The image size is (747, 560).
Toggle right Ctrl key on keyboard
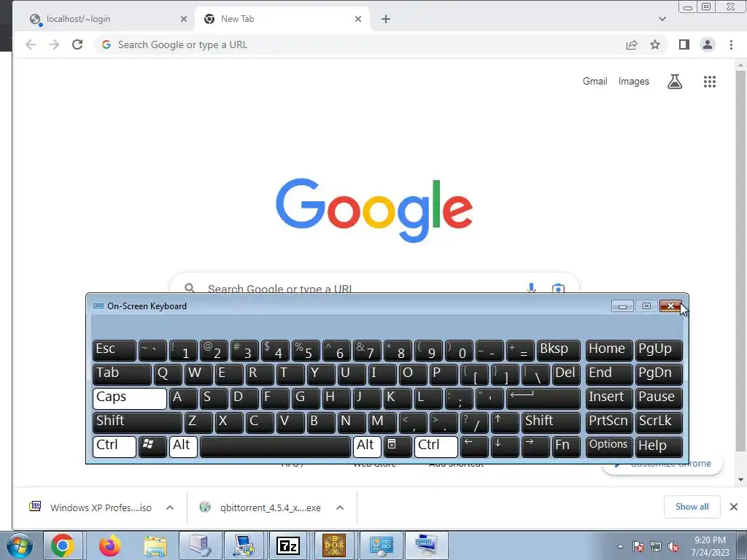[x=436, y=446]
